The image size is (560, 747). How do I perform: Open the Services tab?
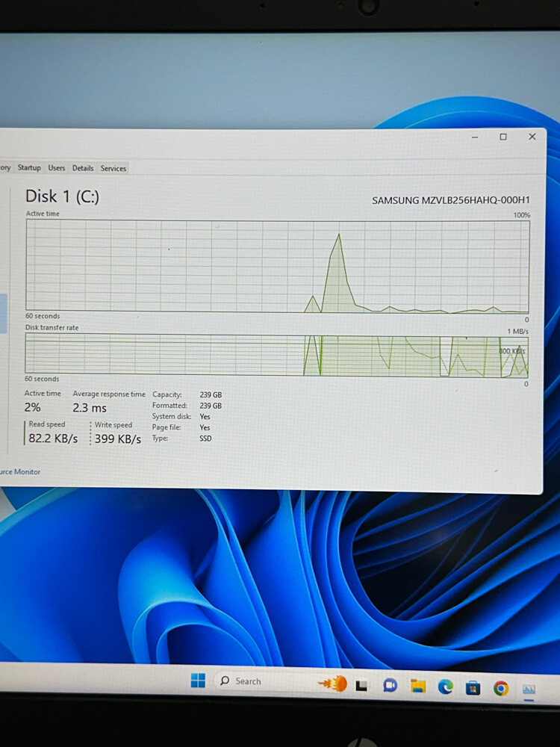pos(113,168)
